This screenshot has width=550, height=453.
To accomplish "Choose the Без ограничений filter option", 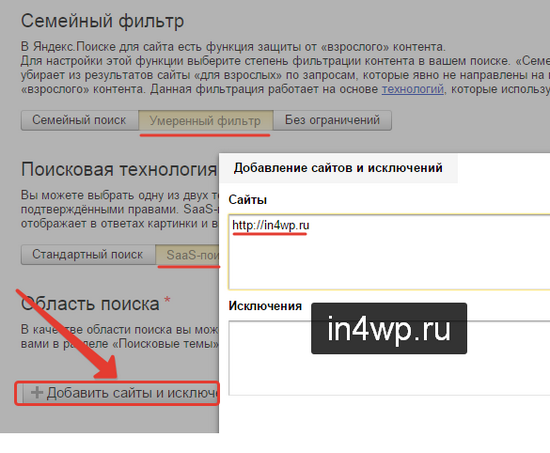I will click(x=332, y=120).
